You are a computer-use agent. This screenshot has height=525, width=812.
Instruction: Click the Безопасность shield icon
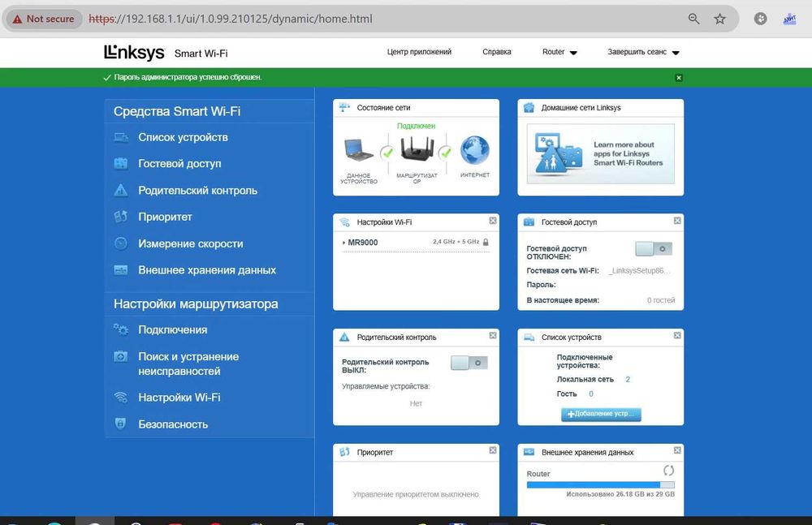(x=121, y=424)
